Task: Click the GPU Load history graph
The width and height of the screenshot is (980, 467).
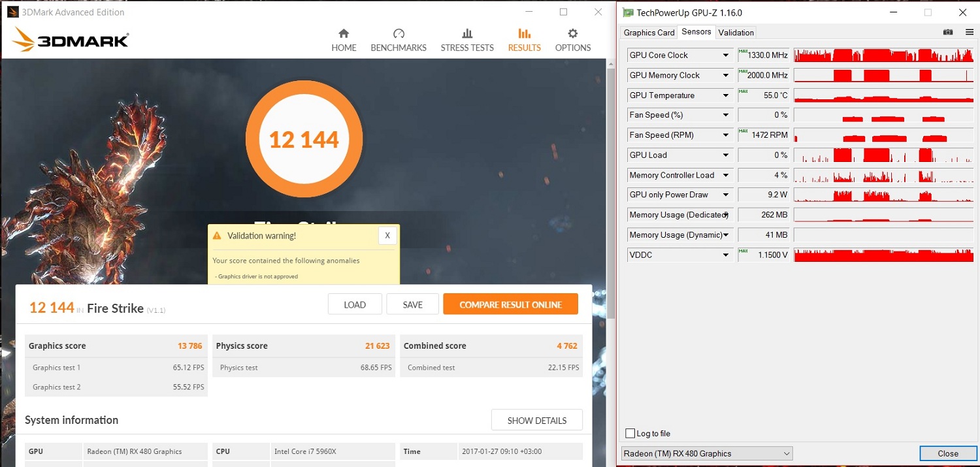Action: 883,155
